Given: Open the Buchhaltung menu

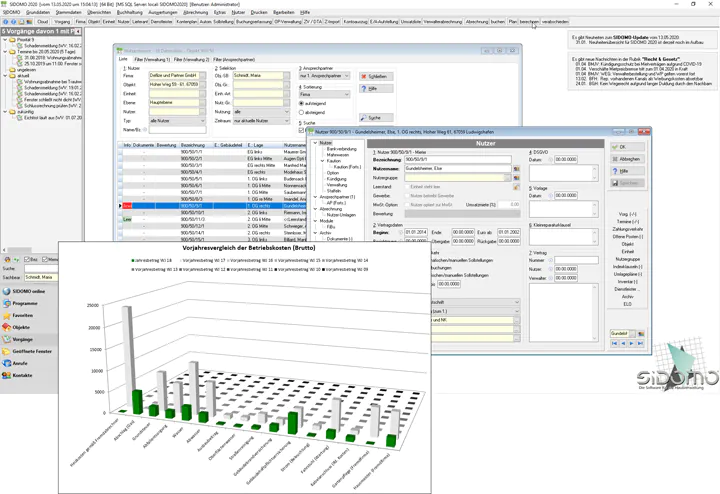Looking at the screenshot, I should tap(129, 12).
